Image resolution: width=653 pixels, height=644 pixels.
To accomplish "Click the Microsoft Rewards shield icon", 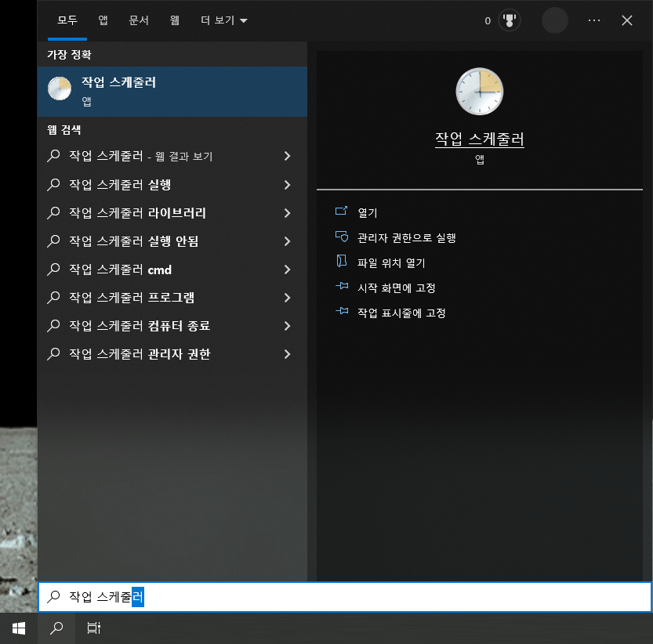I will tap(510, 20).
